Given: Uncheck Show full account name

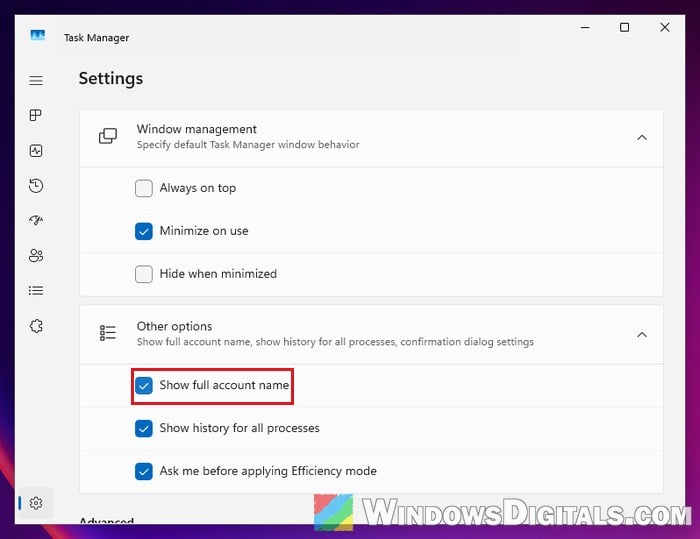Looking at the screenshot, I should click(x=144, y=385).
